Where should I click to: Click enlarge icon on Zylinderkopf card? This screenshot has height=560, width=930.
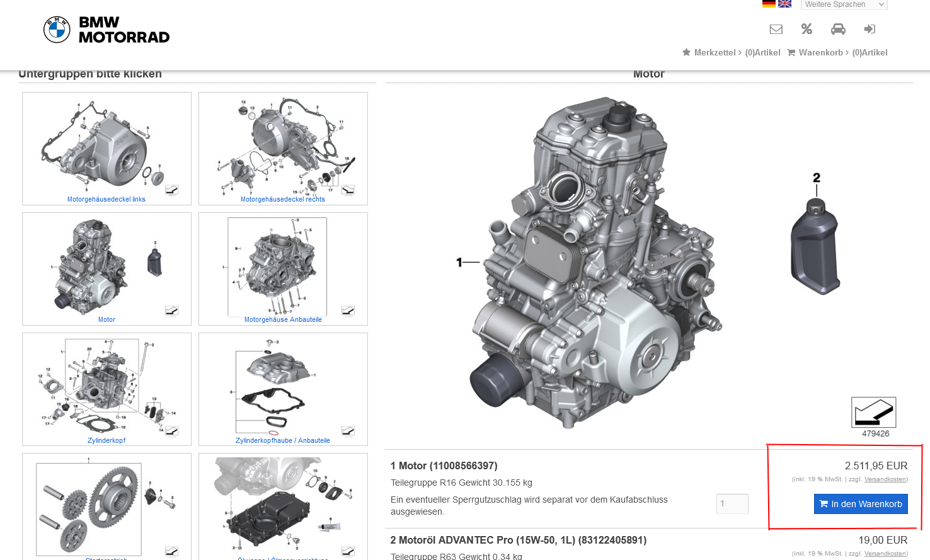click(171, 431)
